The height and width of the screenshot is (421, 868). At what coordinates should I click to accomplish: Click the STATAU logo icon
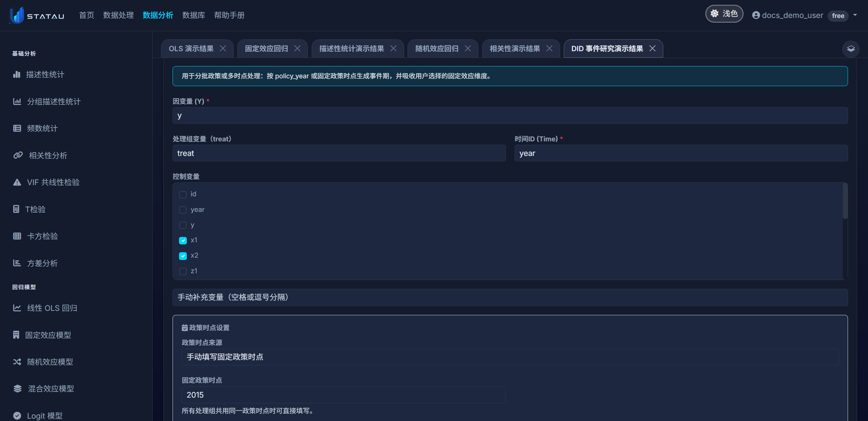pos(17,15)
